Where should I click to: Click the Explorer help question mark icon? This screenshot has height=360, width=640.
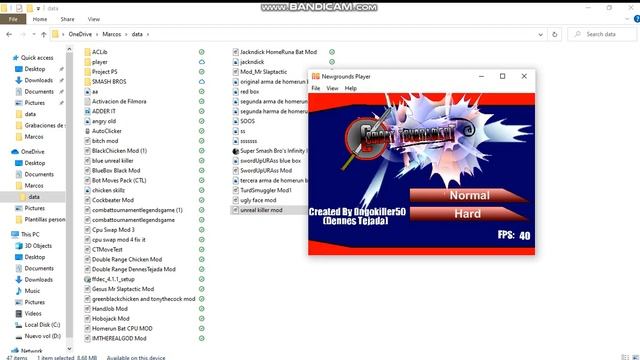pyautogui.click(x=636, y=19)
